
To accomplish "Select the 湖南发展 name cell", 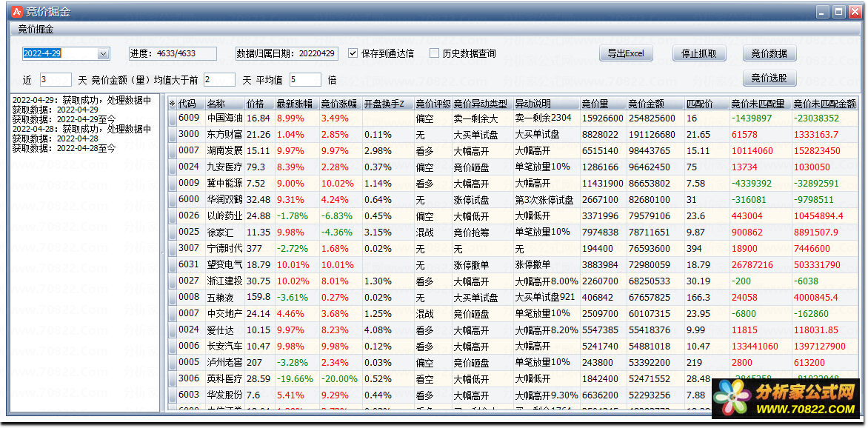I will coord(224,150).
